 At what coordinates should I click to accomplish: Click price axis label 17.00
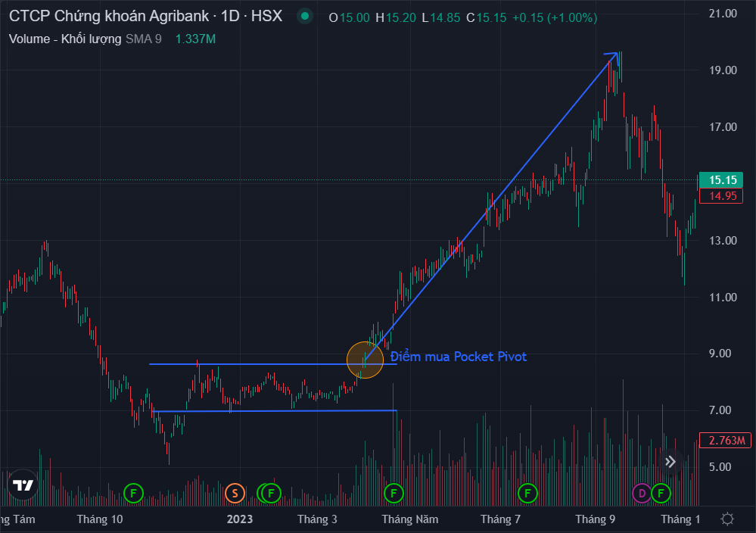(723, 127)
